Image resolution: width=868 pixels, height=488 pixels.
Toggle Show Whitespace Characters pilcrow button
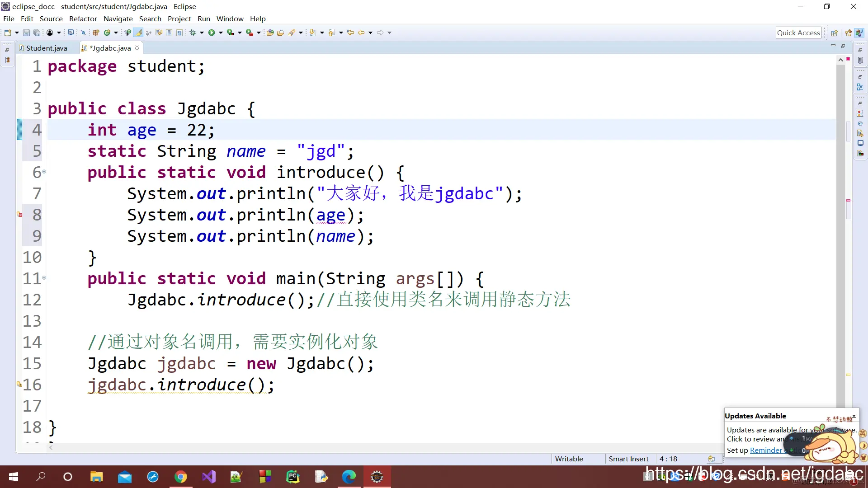coord(179,33)
